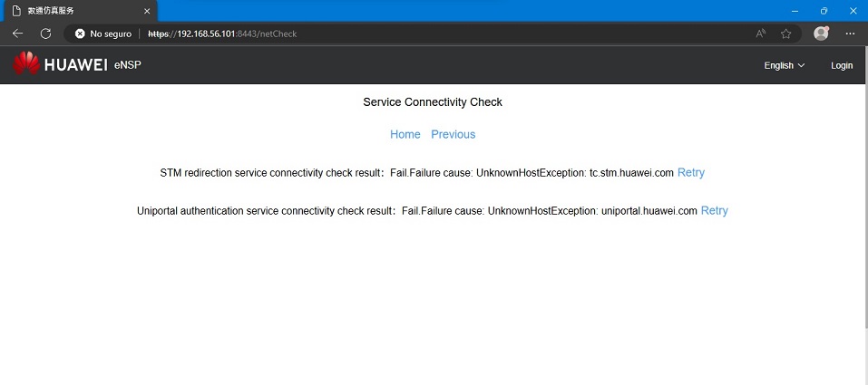Open the Home link
The width and height of the screenshot is (868, 385).
pyautogui.click(x=405, y=134)
